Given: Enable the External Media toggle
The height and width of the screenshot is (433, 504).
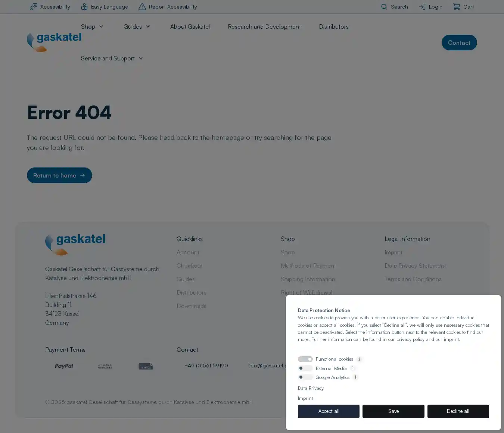Looking at the screenshot, I should point(305,368).
